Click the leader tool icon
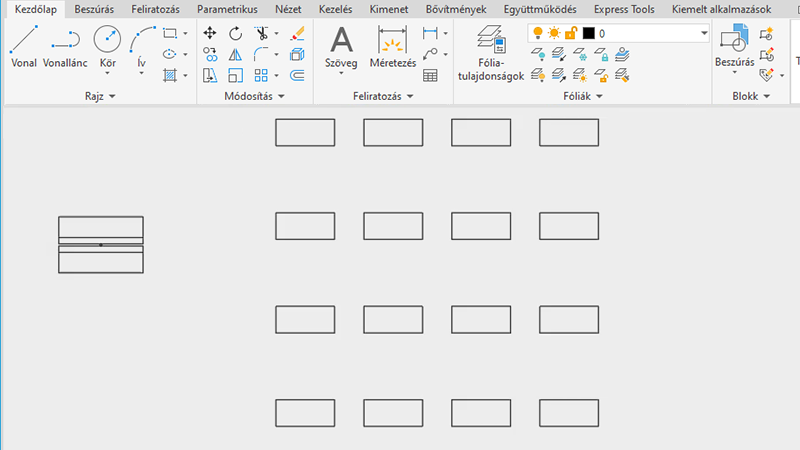Image resolution: width=800 pixels, height=450 pixels. [x=430, y=54]
